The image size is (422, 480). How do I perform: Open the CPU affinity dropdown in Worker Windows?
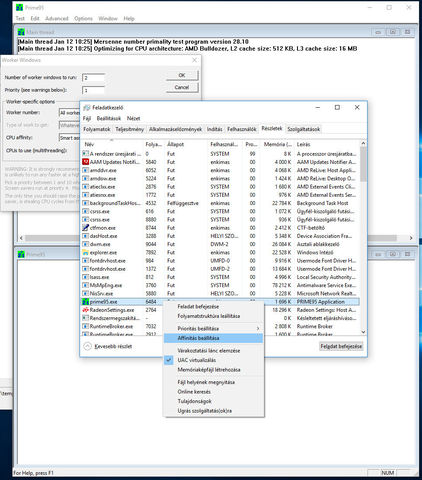click(70, 138)
